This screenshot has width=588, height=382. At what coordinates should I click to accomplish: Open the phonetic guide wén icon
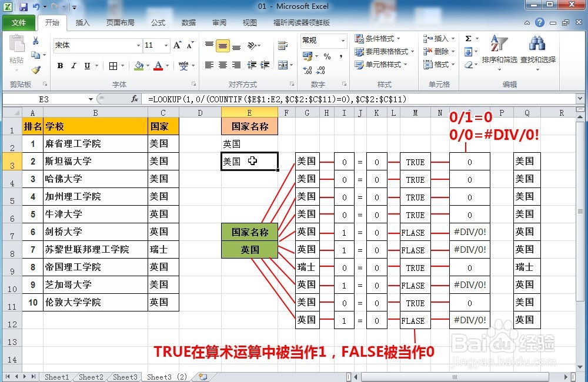tap(183, 66)
